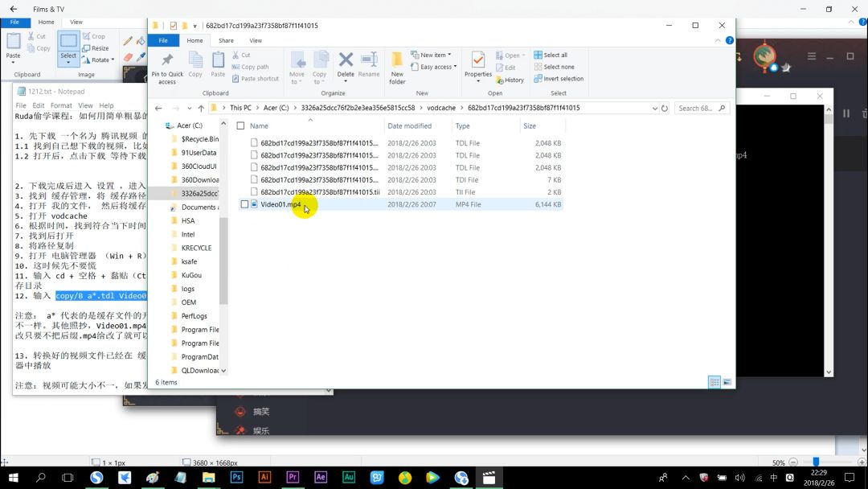Create a New folder via ribbon icon
The width and height of the screenshot is (868, 489).
397,60
